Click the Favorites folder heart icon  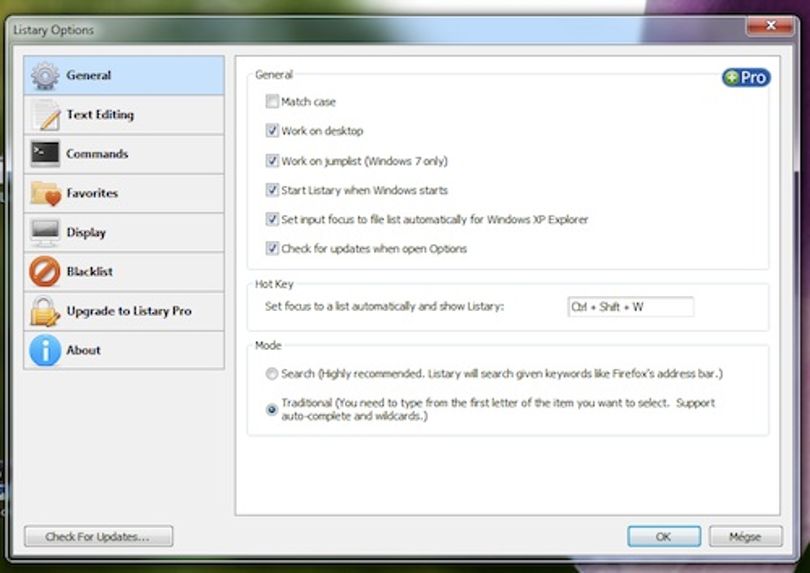tap(45, 193)
